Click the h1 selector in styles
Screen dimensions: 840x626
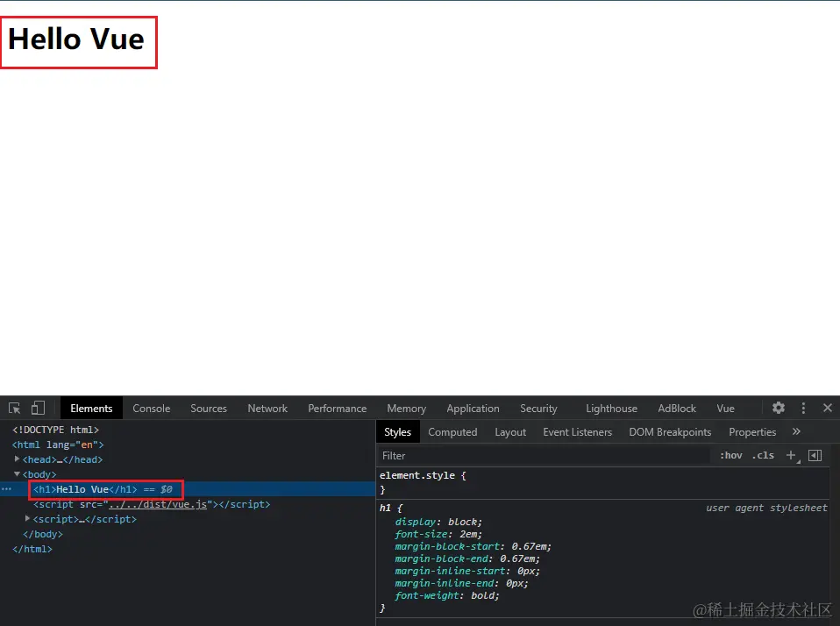coord(385,507)
